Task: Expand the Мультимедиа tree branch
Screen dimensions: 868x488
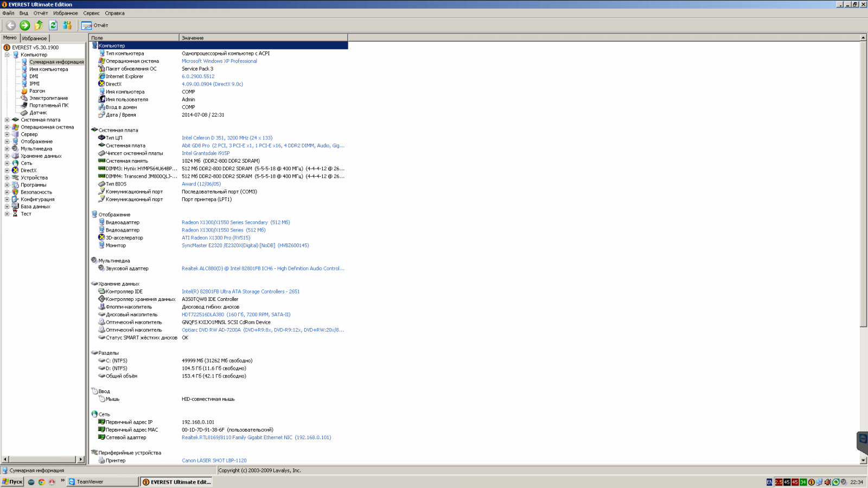Action: coord(7,149)
